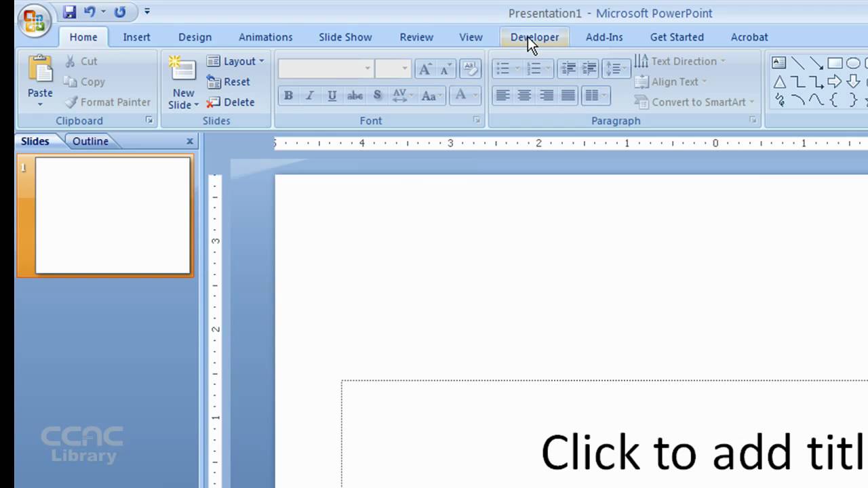Viewport: 868px width, 488px height.
Task: Select slide 1 thumbnail
Action: [113, 216]
